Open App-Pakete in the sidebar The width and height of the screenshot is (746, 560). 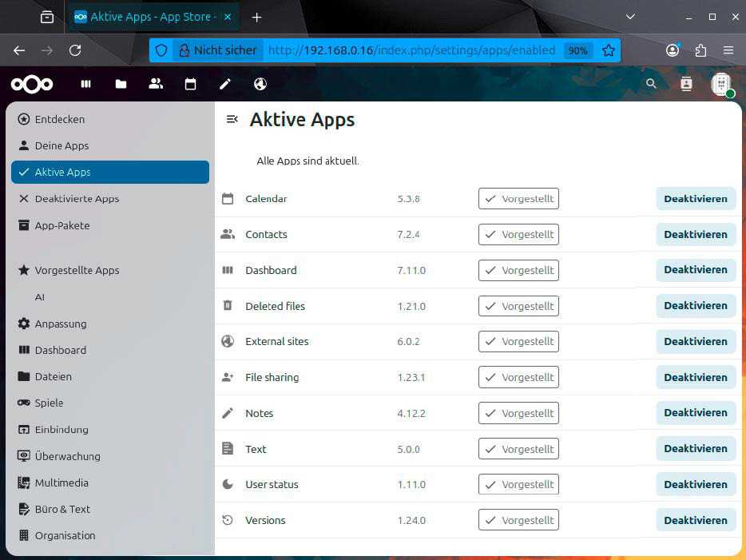(110, 225)
